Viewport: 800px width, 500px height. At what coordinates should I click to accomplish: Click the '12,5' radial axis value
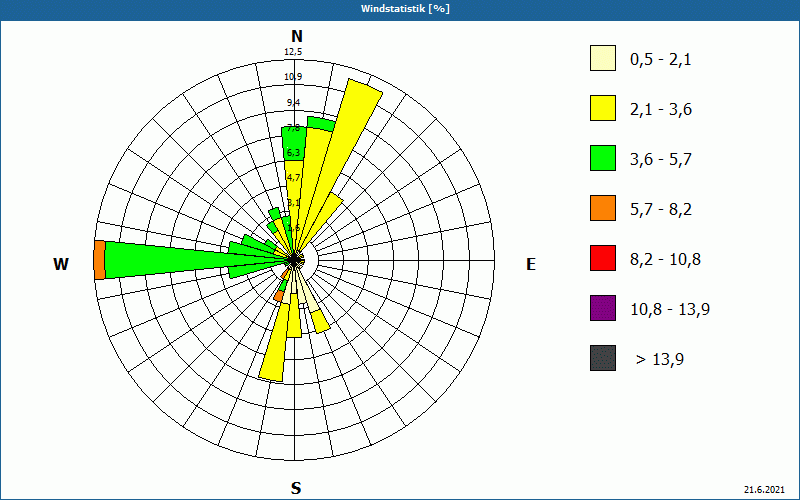click(x=293, y=52)
